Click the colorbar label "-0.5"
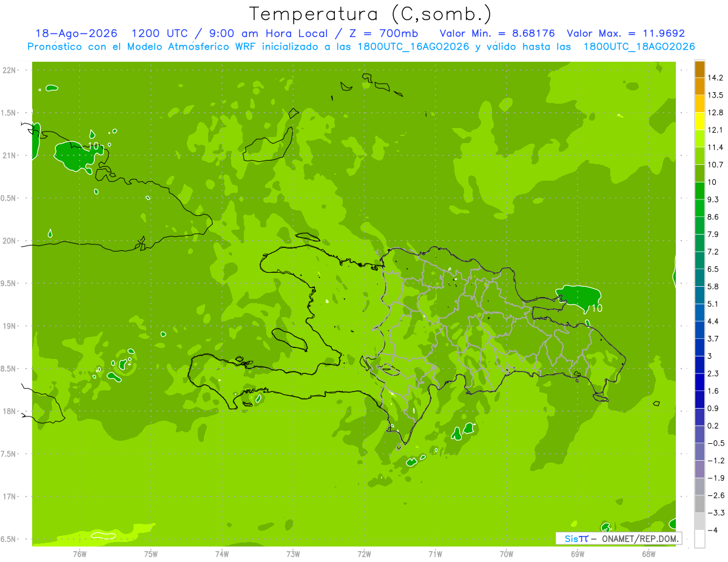This screenshot has width=728, height=562. tap(716, 443)
